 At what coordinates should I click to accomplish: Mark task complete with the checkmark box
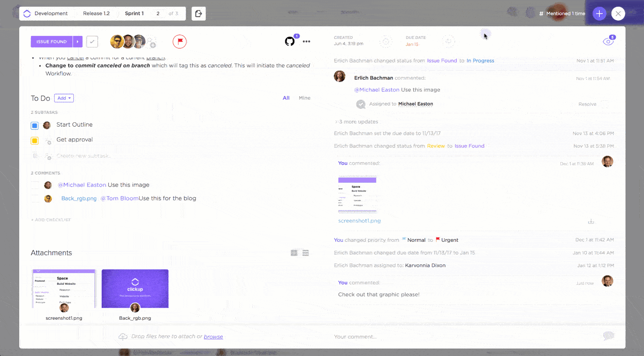(92, 42)
